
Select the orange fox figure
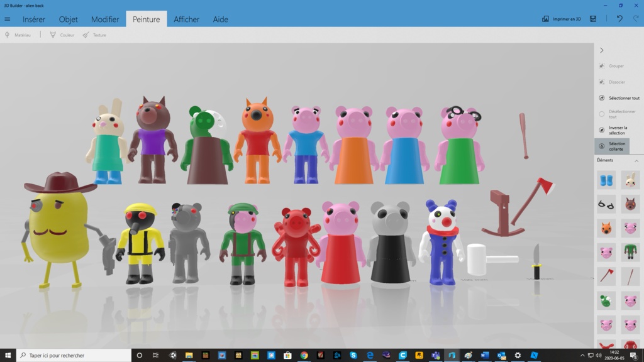coord(257,141)
